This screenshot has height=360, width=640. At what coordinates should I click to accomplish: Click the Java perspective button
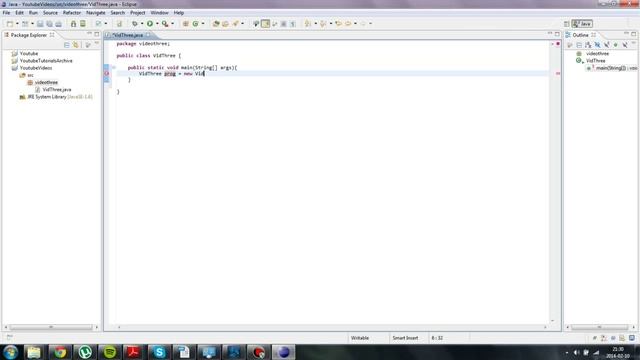click(x=582, y=24)
